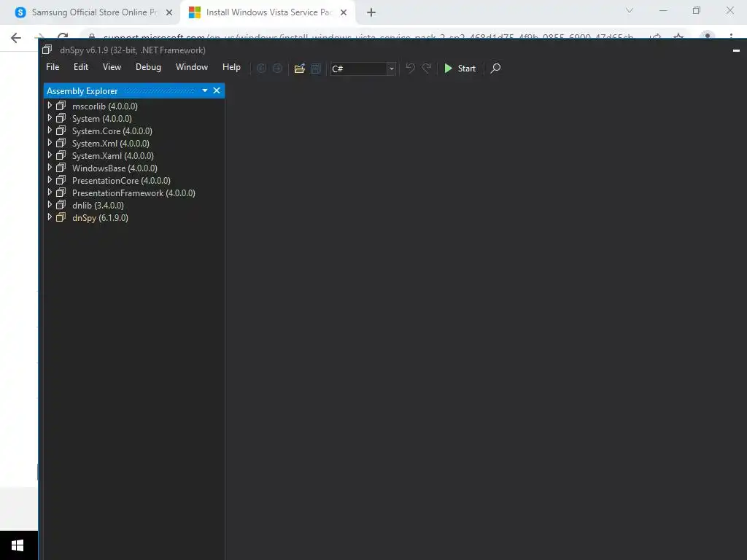Expand the System.Core assembly node
Image resolution: width=747 pixels, height=560 pixels.
point(50,130)
